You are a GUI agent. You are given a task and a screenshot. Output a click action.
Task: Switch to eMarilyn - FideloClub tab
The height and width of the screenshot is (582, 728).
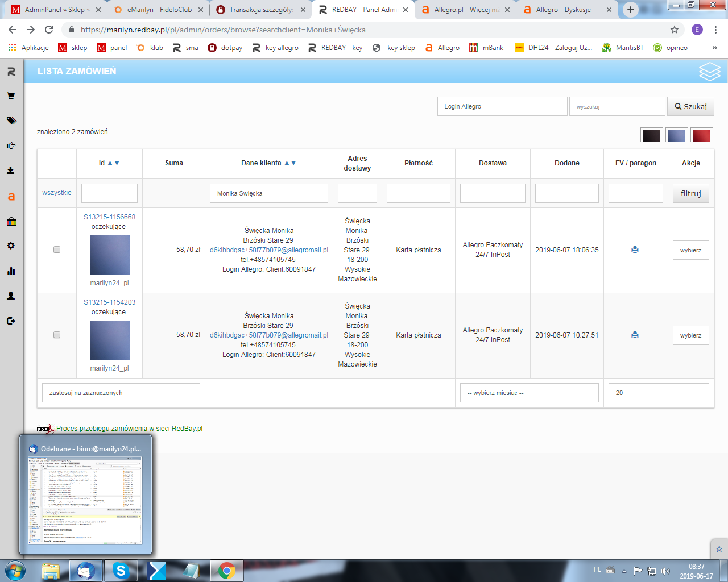(x=159, y=10)
